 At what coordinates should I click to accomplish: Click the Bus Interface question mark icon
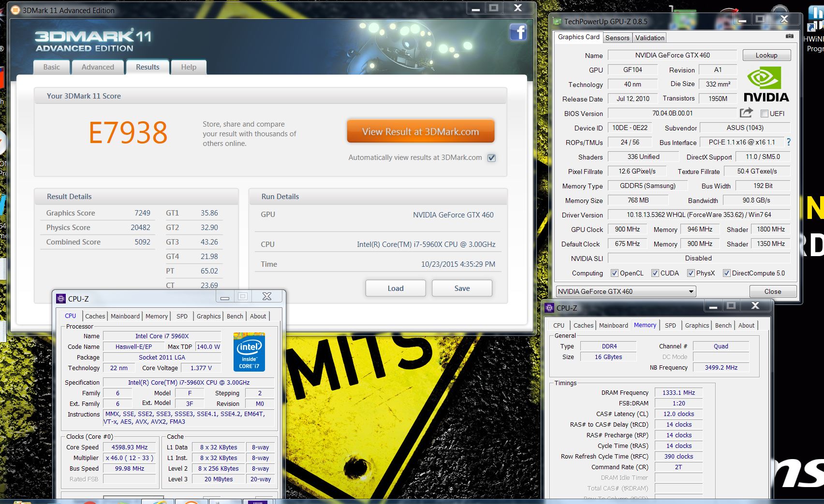(x=789, y=142)
